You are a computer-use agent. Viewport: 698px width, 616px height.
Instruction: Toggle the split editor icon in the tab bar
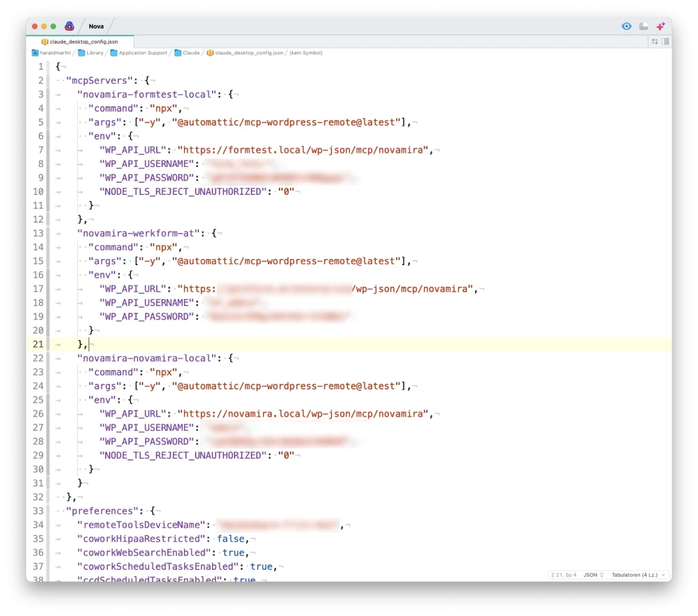pyautogui.click(x=665, y=42)
